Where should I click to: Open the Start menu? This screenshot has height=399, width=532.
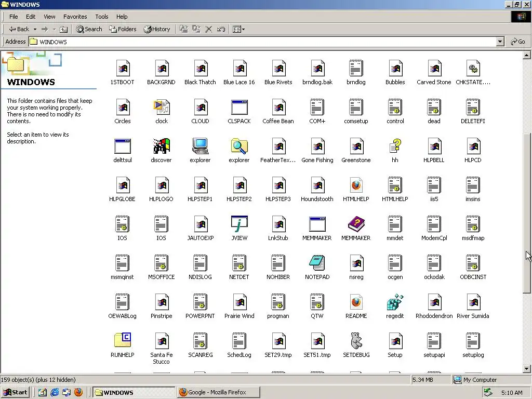[15, 392]
